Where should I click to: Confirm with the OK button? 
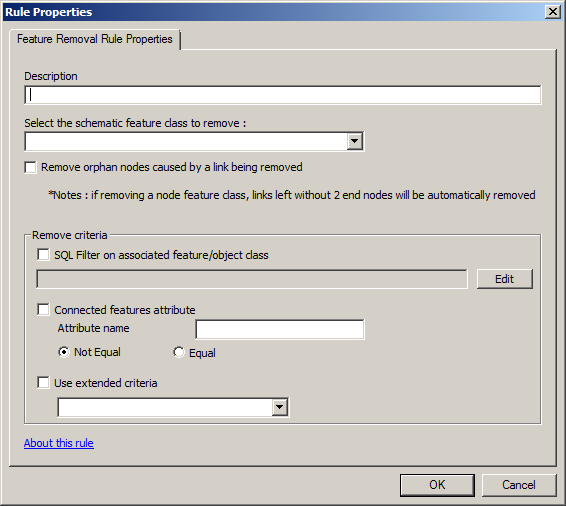click(437, 485)
